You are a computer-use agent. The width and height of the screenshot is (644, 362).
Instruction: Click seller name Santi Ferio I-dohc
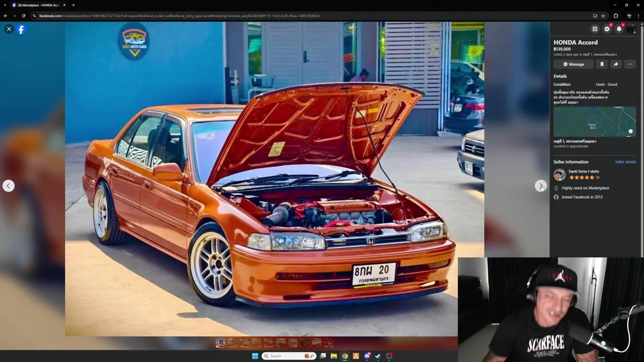584,171
